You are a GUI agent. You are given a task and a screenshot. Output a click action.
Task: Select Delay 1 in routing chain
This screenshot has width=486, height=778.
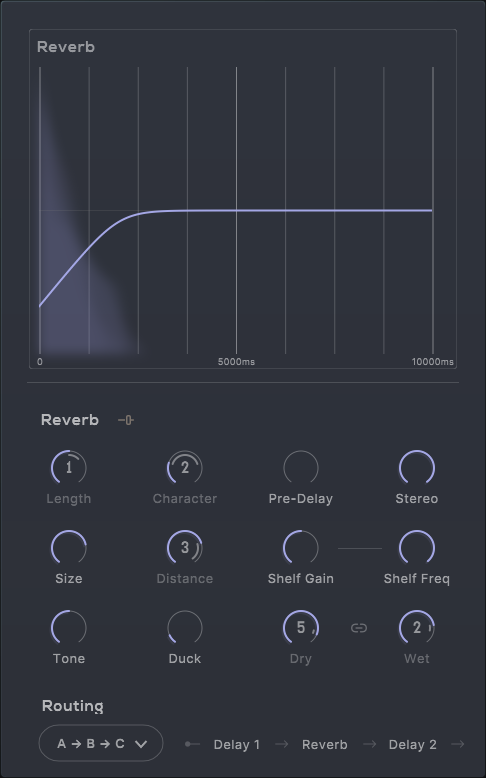click(236, 745)
